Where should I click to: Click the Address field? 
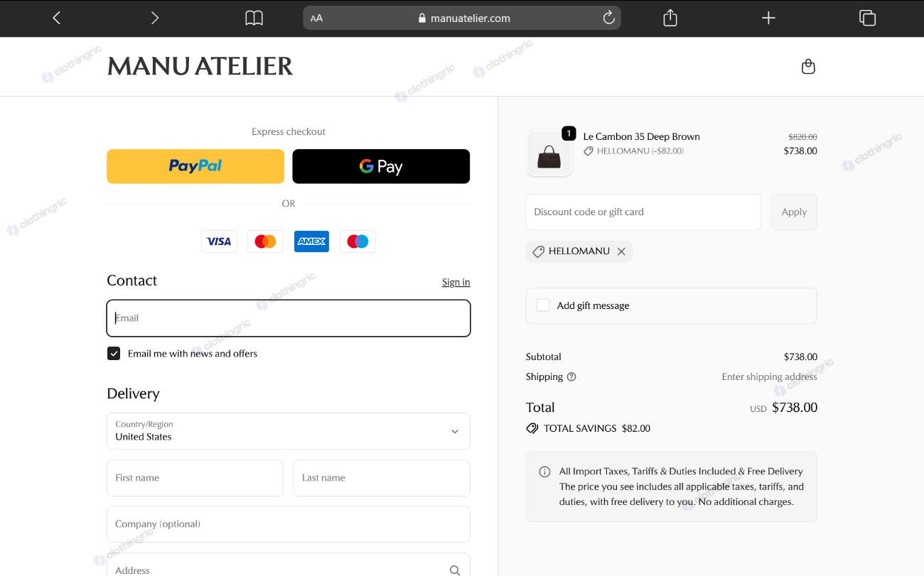coord(289,565)
